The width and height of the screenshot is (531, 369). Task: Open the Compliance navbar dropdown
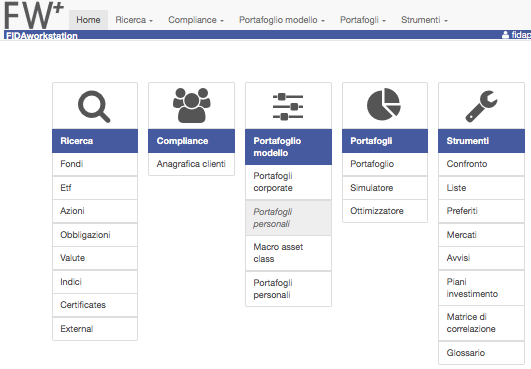pyautogui.click(x=196, y=20)
